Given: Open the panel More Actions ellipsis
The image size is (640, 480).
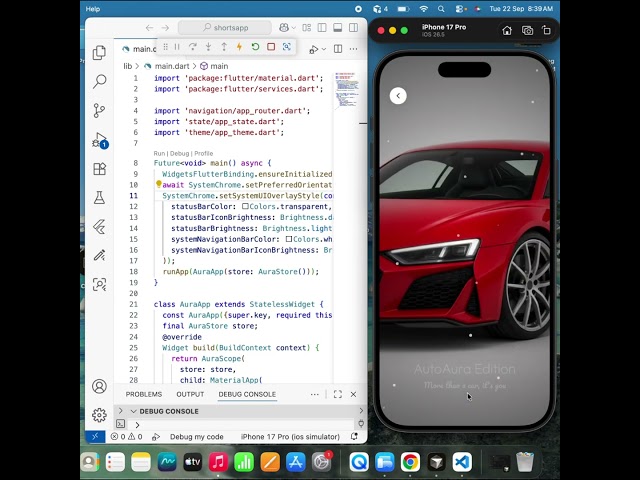Looking at the screenshot, I should point(314,394).
